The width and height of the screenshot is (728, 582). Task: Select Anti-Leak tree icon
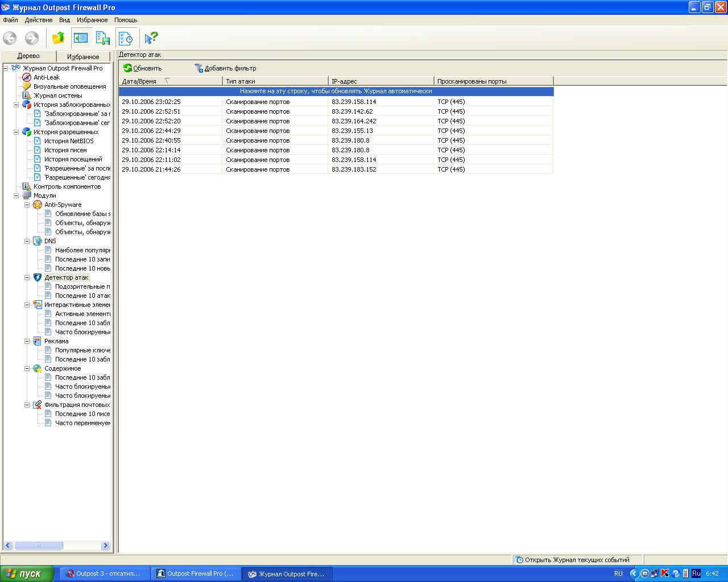(26, 77)
